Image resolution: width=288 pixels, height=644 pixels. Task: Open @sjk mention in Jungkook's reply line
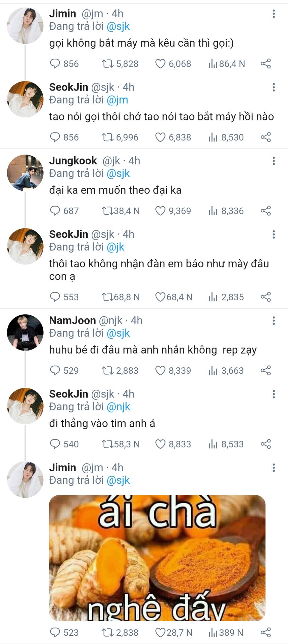coord(118,173)
